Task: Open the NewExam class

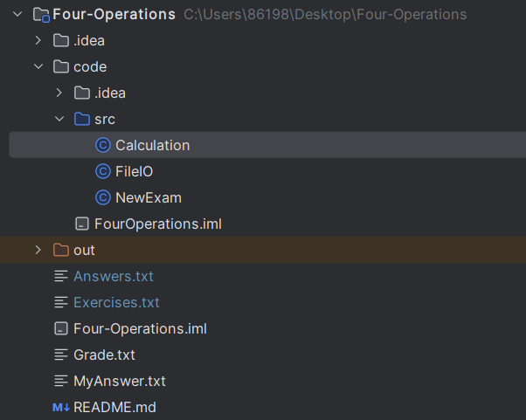Action: click(148, 197)
